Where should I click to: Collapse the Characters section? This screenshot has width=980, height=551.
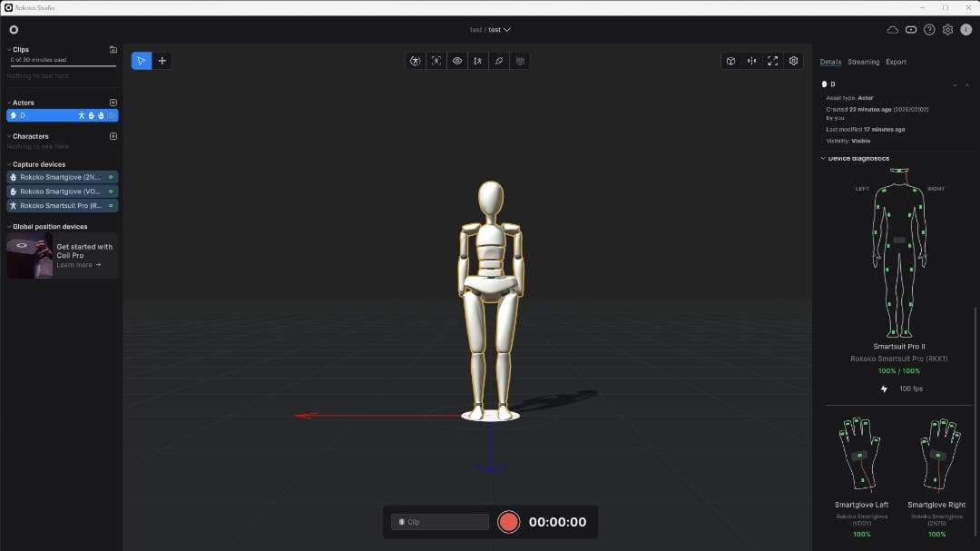point(9,136)
